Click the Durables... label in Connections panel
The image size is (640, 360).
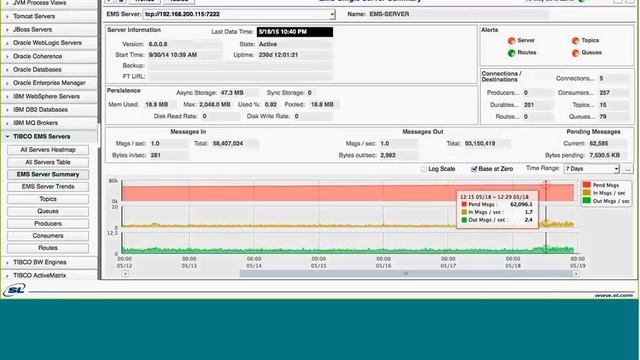[504, 105]
